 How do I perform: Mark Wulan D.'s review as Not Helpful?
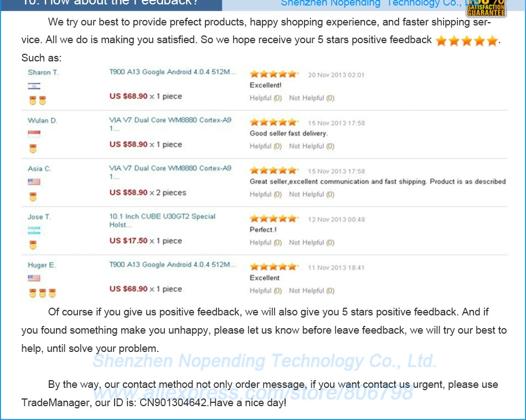point(311,146)
